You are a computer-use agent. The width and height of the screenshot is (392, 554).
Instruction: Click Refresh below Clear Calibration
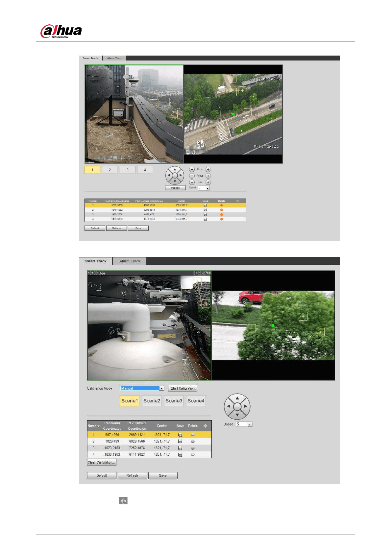132,475
